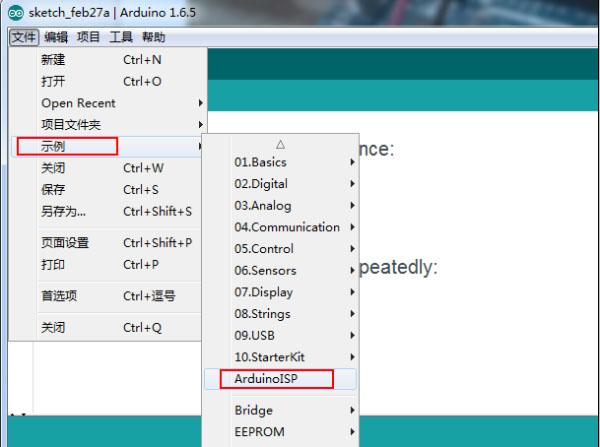Open the 工具 menu
The width and height of the screenshot is (600, 447).
(x=121, y=37)
